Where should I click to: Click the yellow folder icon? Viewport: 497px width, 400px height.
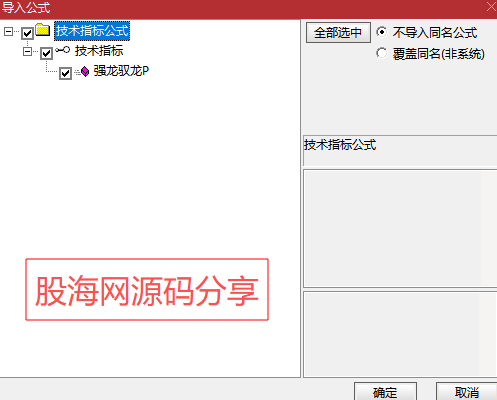(x=43, y=30)
